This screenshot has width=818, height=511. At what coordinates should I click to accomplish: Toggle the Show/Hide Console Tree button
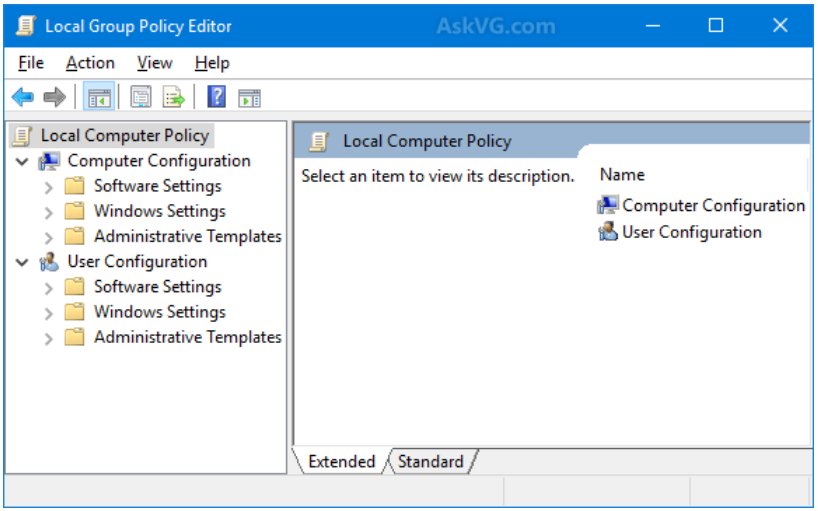pyautogui.click(x=98, y=97)
